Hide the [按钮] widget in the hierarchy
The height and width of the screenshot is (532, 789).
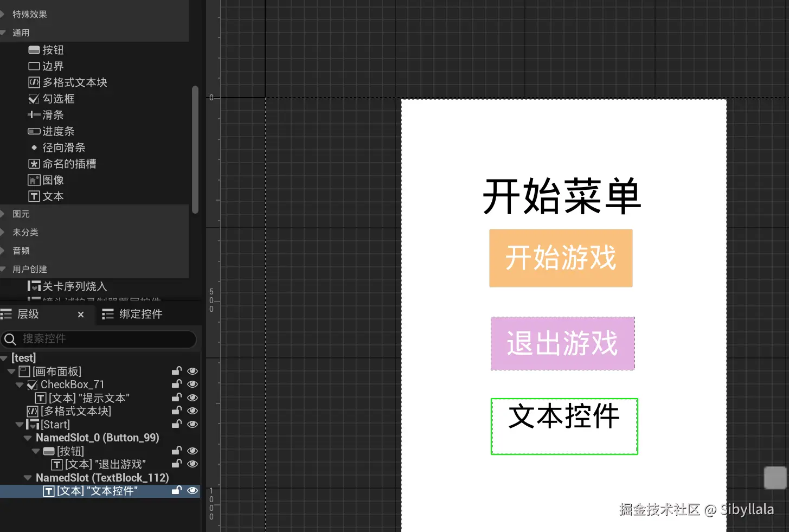(193, 451)
